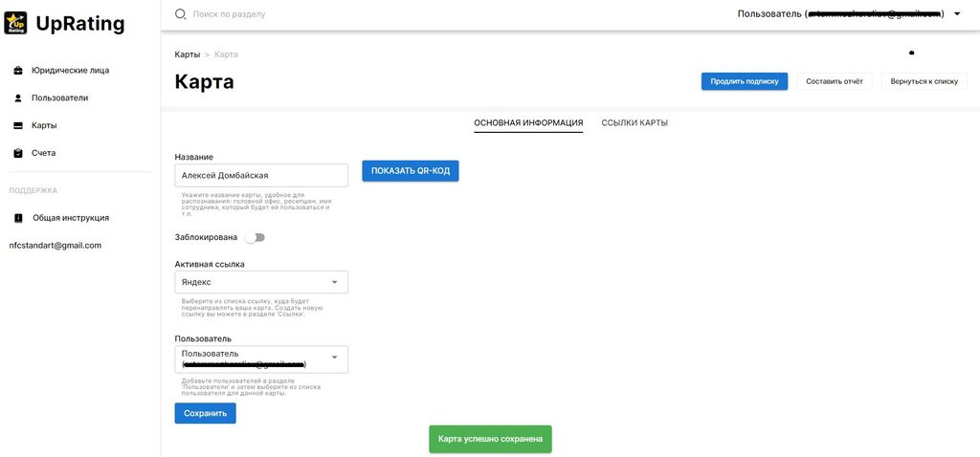
Task: Open Активная ссылка dropdown showing Яндекс
Action: (x=261, y=282)
